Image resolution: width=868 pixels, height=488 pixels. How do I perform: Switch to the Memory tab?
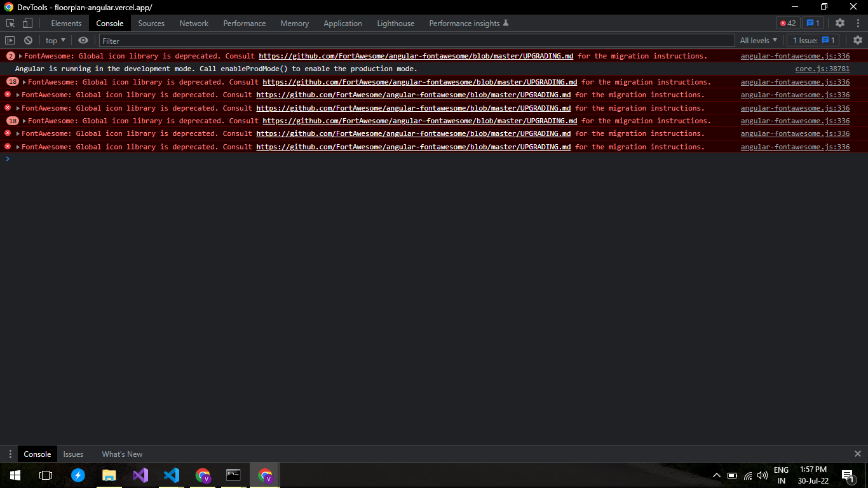295,24
